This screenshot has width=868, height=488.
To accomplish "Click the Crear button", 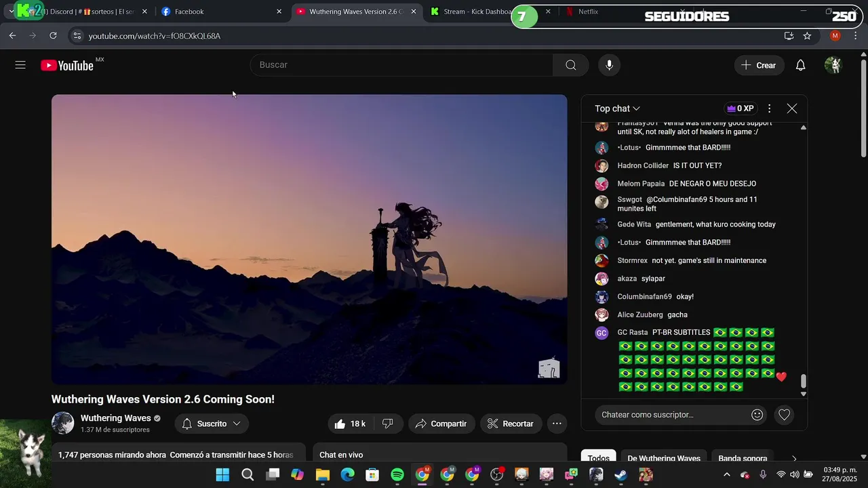I will tap(758, 65).
